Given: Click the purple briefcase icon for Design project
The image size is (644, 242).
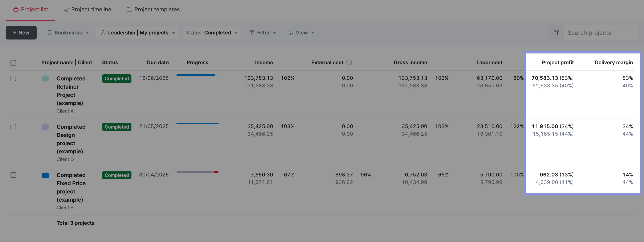Looking at the screenshot, I should (x=45, y=127).
